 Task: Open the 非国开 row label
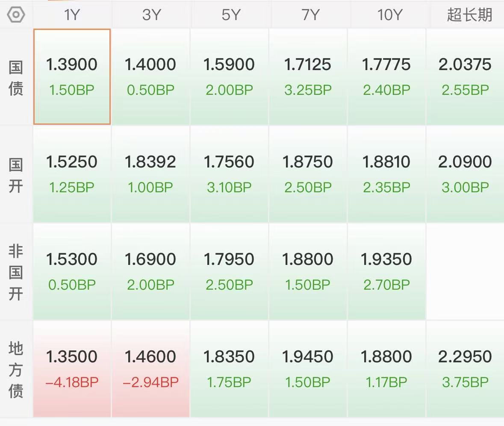coord(16,273)
